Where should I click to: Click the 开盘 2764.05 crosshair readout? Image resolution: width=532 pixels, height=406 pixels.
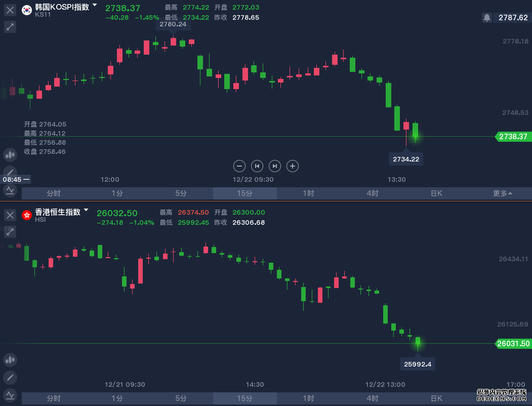point(45,125)
